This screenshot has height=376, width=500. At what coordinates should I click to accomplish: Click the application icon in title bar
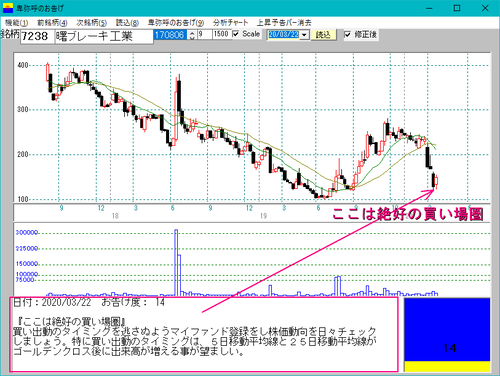[8, 8]
